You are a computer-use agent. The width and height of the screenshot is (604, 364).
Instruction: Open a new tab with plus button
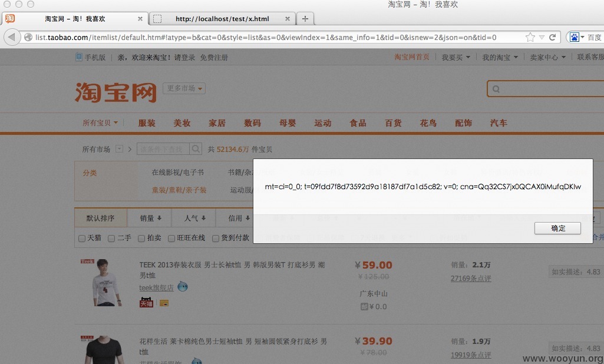(x=305, y=18)
